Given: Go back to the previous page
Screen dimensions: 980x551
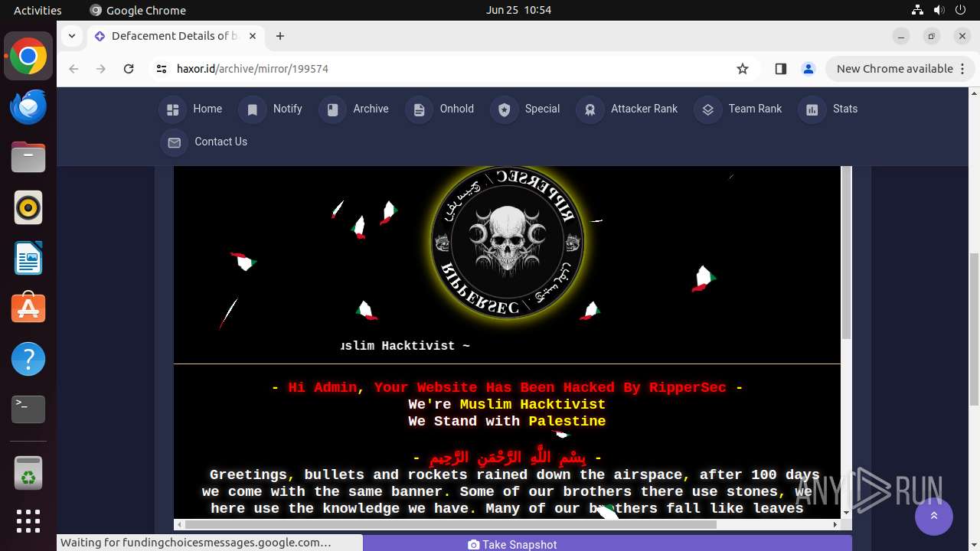Looking at the screenshot, I should (x=73, y=69).
